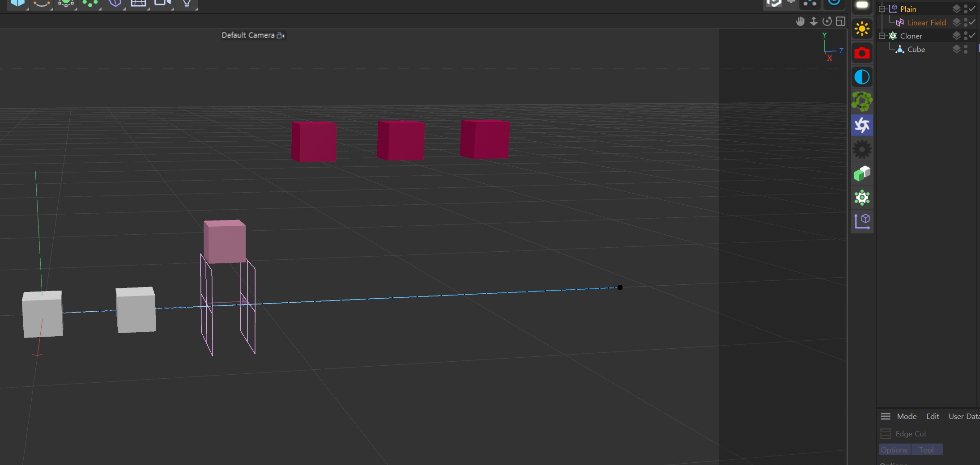980x465 pixels.
Task: Open Cube tool flyout corner arrow
Action: click(x=27, y=8)
